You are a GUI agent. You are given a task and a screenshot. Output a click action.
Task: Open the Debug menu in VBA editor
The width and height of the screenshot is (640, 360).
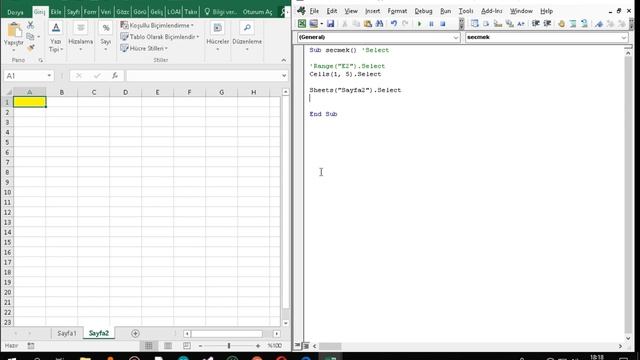(423, 11)
